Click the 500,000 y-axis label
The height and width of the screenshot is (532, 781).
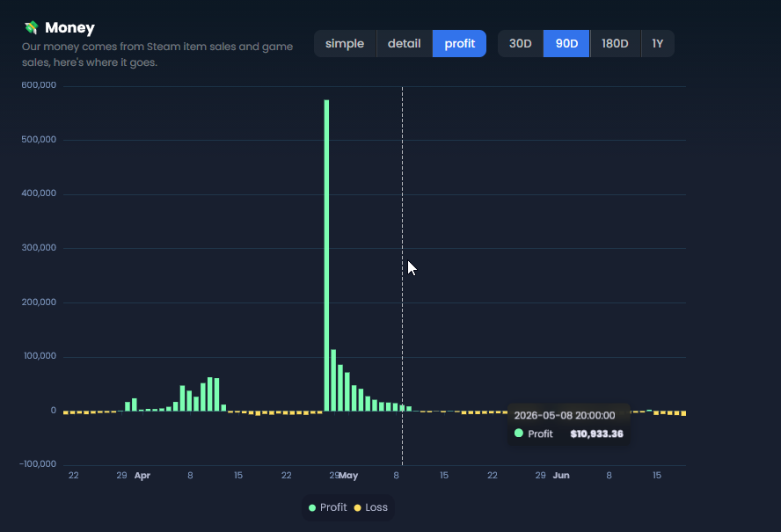click(x=39, y=140)
